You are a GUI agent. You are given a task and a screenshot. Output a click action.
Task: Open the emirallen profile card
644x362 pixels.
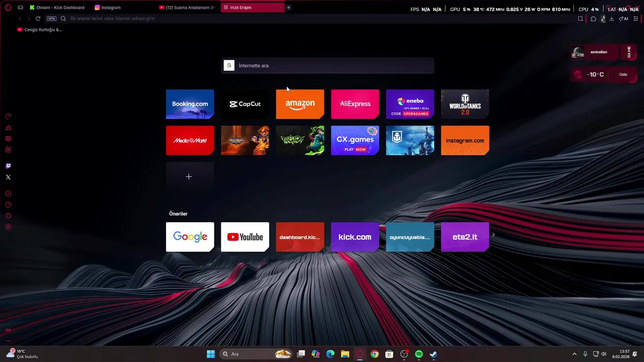point(594,52)
